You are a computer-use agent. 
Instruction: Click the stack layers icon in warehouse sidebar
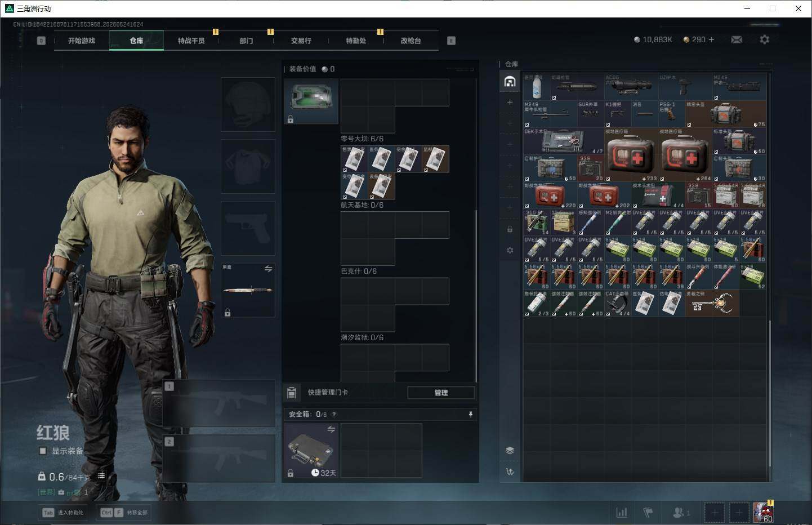(x=510, y=450)
